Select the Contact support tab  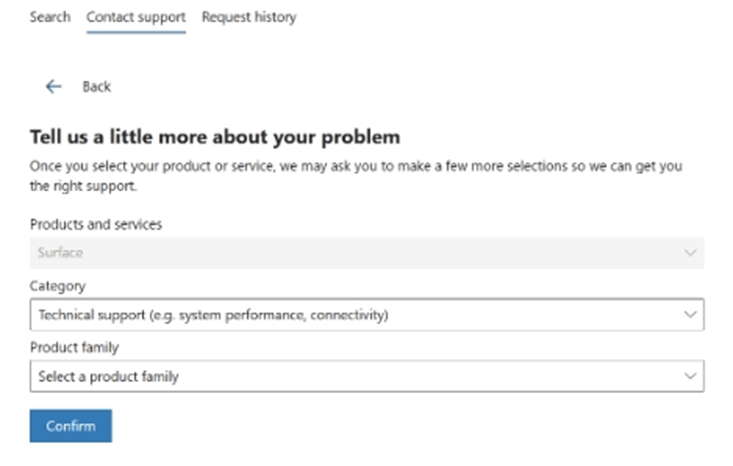[x=136, y=17]
